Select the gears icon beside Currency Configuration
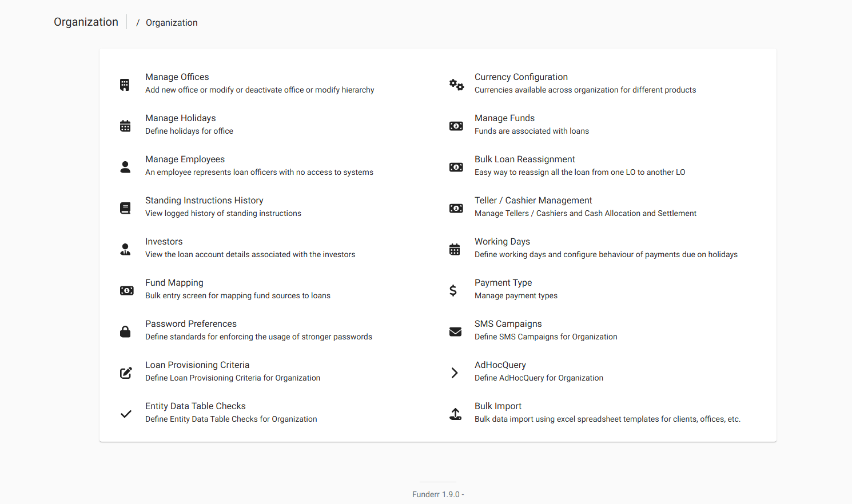Viewport: 852px width, 504px height. tap(456, 85)
